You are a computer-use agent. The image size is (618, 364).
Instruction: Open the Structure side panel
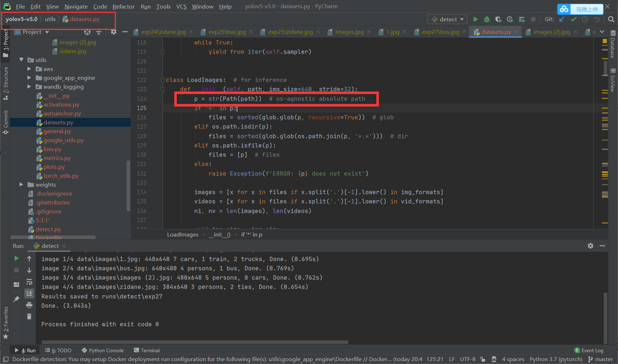5,84
